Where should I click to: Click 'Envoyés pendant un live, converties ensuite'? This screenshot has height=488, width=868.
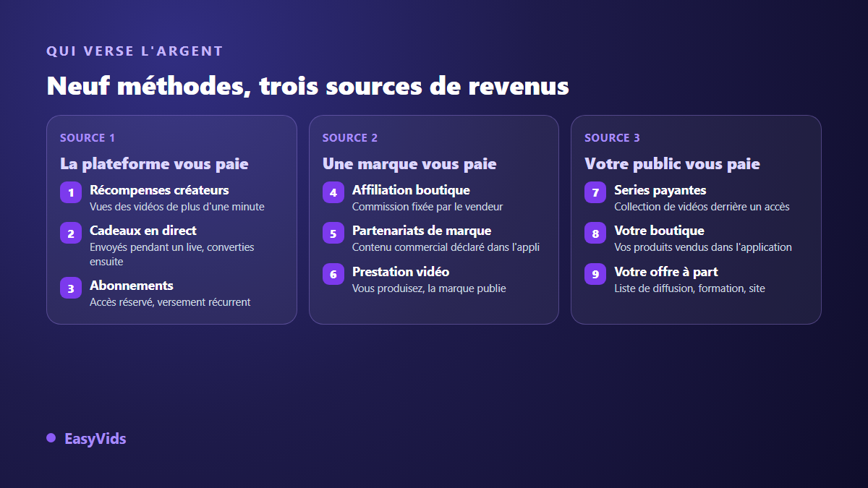172,254
